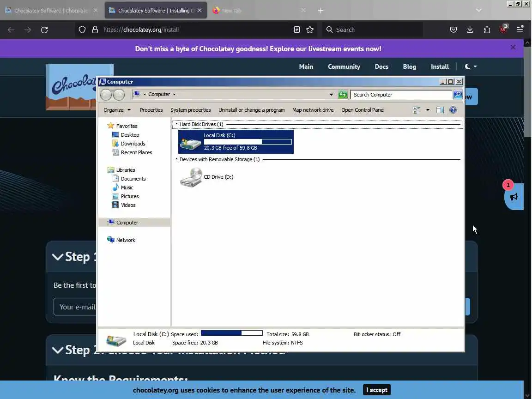Image resolution: width=532 pixels, height=399 pixels.
Task: Refresh the Computer window
Action: (343, 95)
